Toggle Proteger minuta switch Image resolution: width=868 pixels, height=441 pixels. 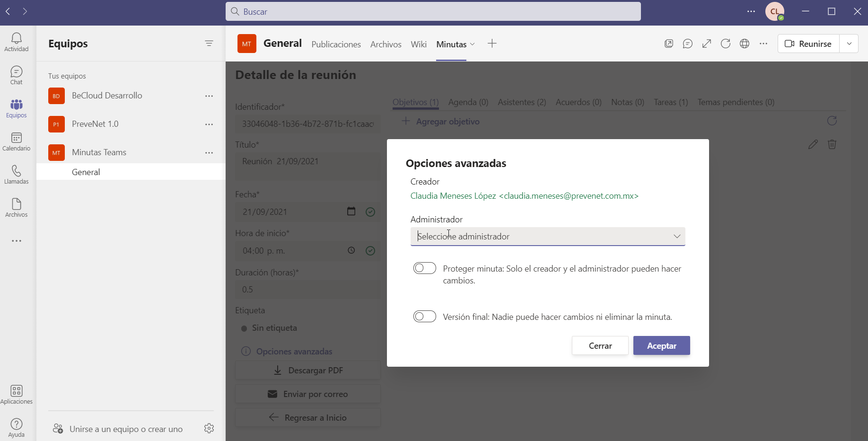[425, 268]
